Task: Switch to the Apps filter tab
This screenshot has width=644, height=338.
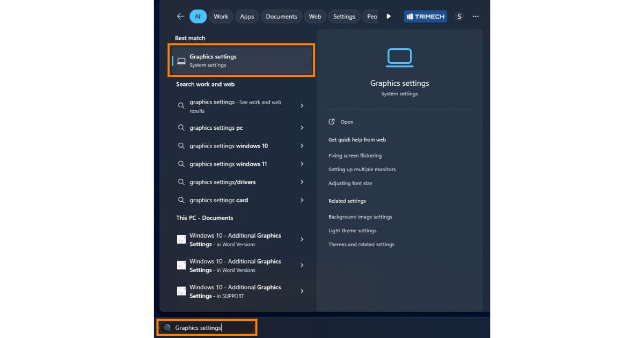Action: pos(247,17)
